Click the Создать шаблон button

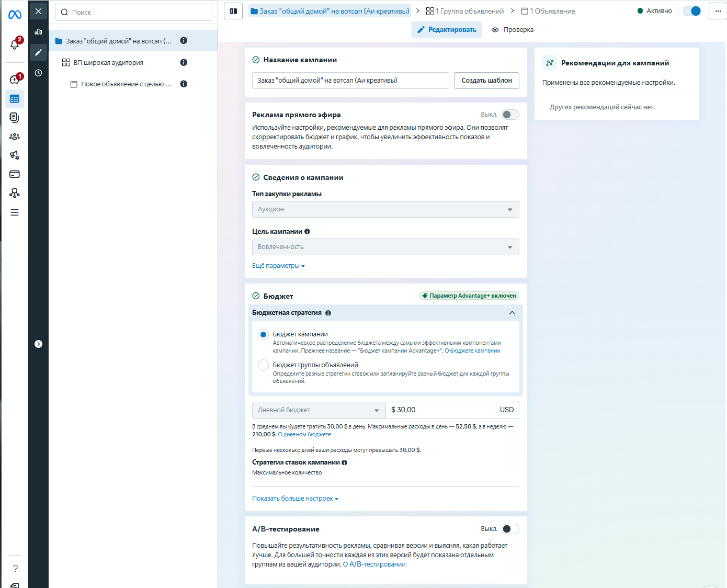[486, 81]
